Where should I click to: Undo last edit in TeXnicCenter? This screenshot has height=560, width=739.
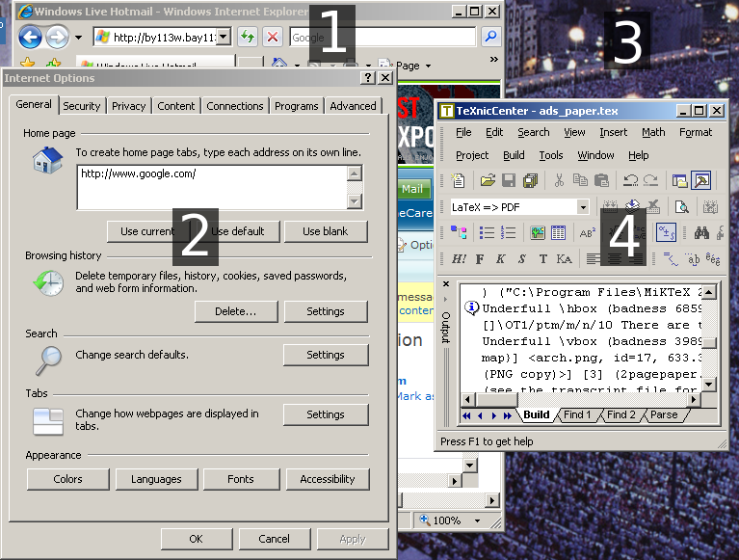pos(630,180)
